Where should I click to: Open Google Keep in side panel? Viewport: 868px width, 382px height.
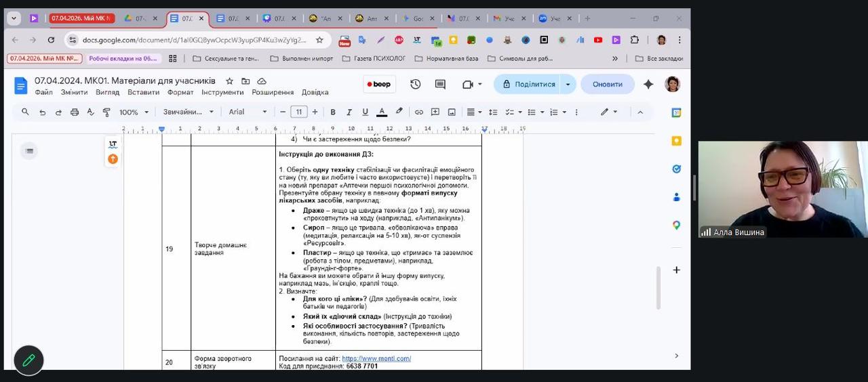click(676, 141)
